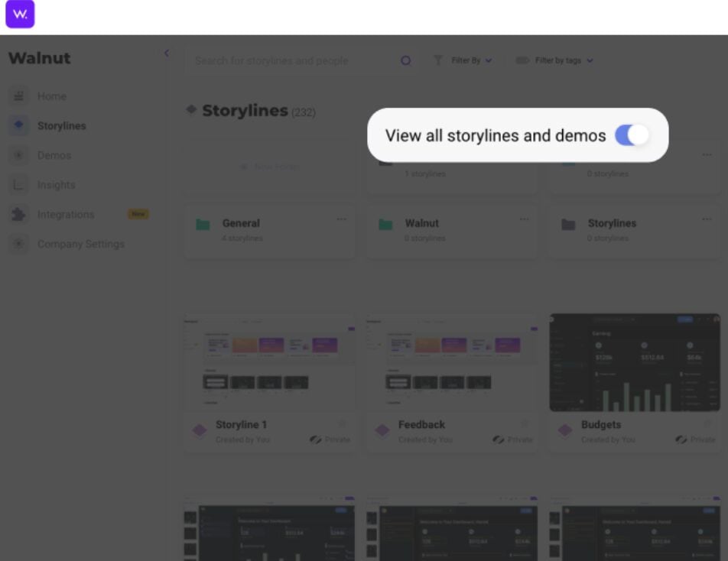Star the Storyline 1 card
This screenshot has height=561, width=728.
coord(343,423)
